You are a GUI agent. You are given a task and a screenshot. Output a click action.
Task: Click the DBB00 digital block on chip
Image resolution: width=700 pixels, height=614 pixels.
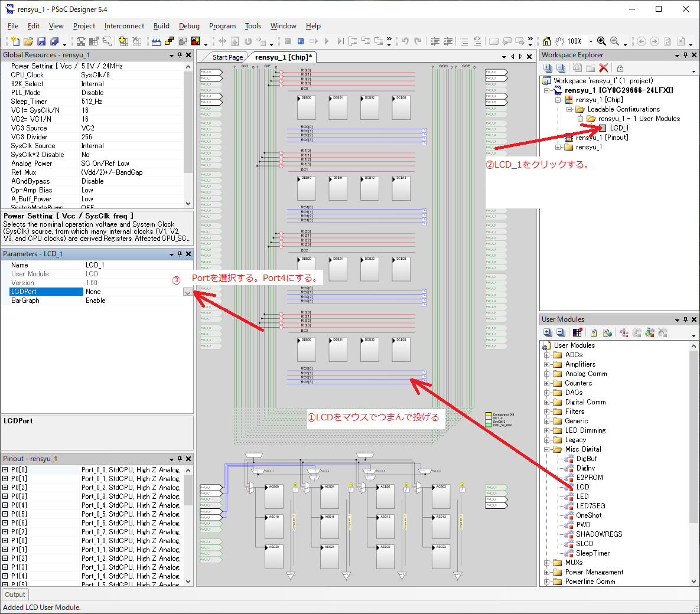(306, 107)
